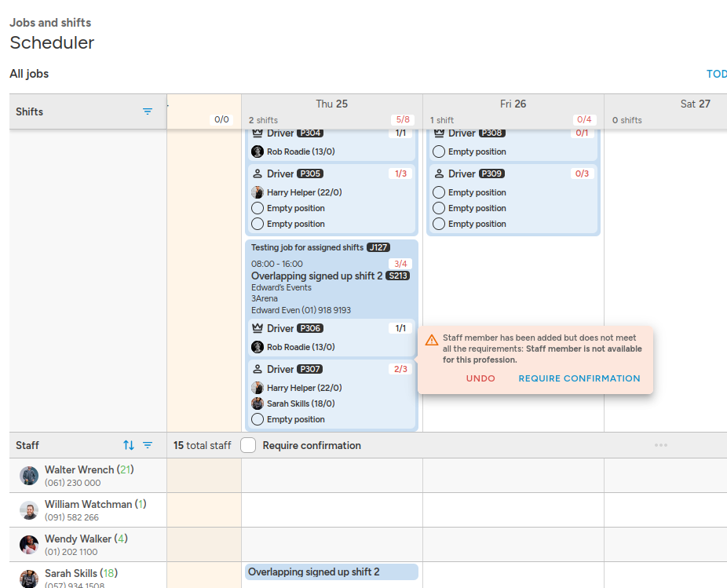
Task: Click the P305 profession badge
Action: click(309, 173)
